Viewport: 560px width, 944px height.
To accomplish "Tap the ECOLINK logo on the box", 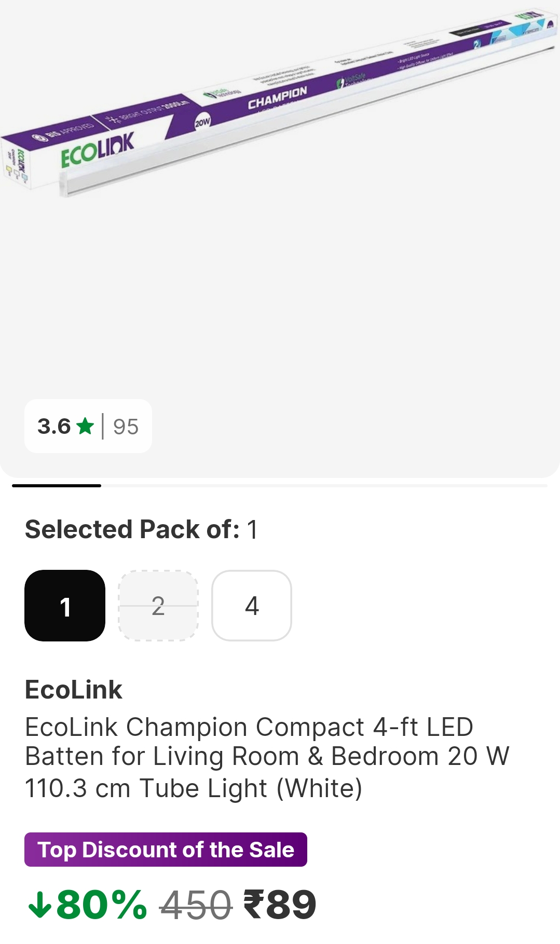I will click(x=98, y=149).
